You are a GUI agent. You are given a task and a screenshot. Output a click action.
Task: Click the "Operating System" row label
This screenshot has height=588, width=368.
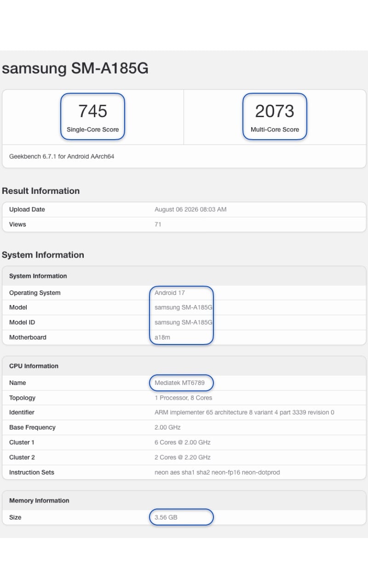point(35,293)
